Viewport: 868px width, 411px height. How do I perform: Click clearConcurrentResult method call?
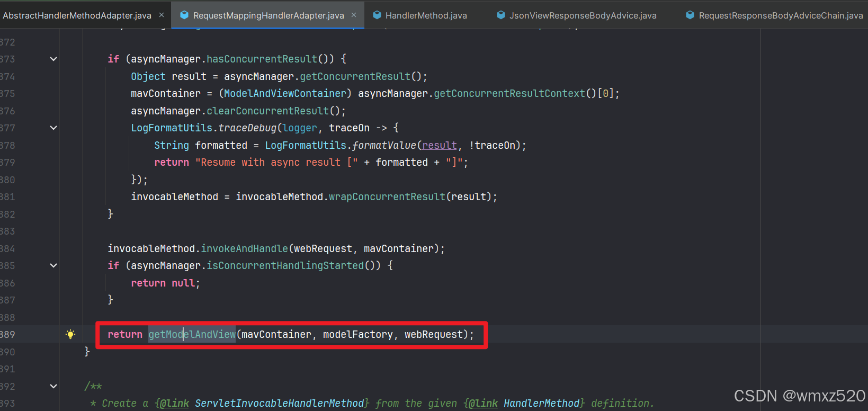coord(267,111)
